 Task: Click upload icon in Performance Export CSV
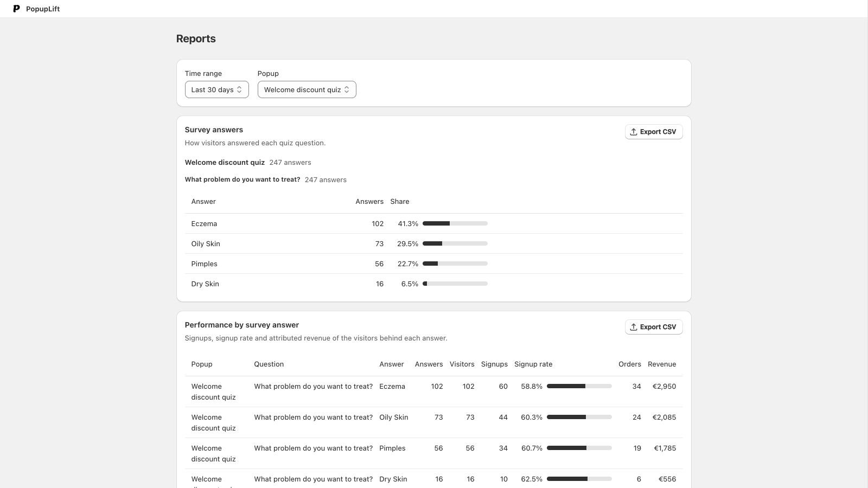(x=633, y=327)
